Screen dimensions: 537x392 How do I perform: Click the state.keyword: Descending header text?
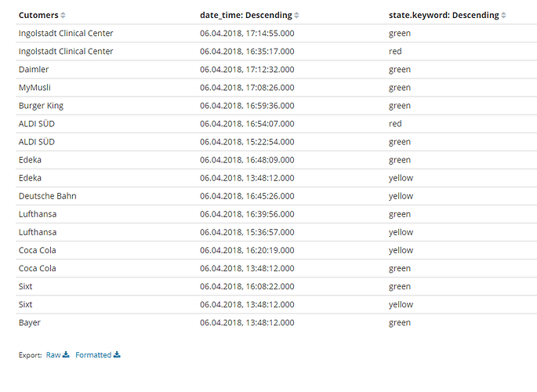443,16
